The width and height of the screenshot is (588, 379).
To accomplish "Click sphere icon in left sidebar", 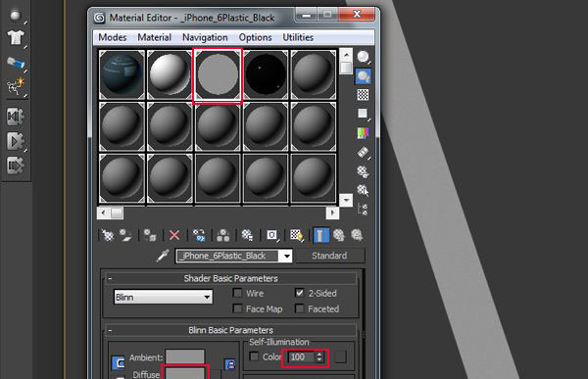I will 16,16.
